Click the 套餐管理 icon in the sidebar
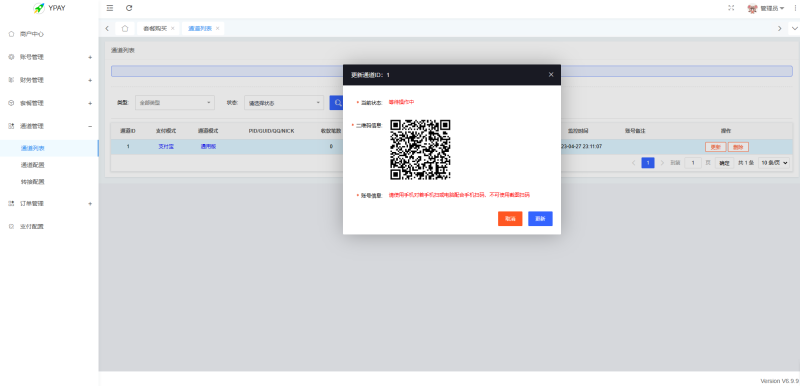800x386 pixels. [x=11, y=103]
